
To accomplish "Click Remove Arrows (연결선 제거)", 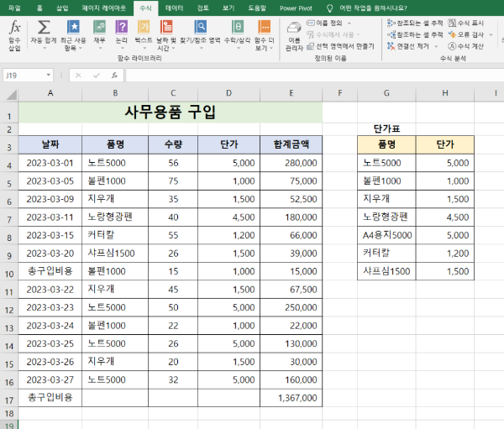I will point(408,46).
